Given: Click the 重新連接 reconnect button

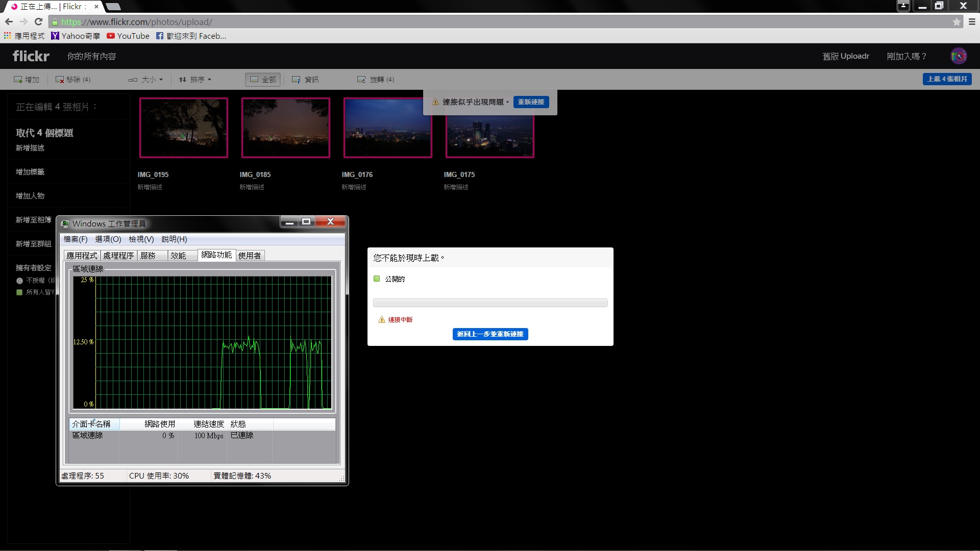Looking at the screenshot, I should click(x=531, y=102).
